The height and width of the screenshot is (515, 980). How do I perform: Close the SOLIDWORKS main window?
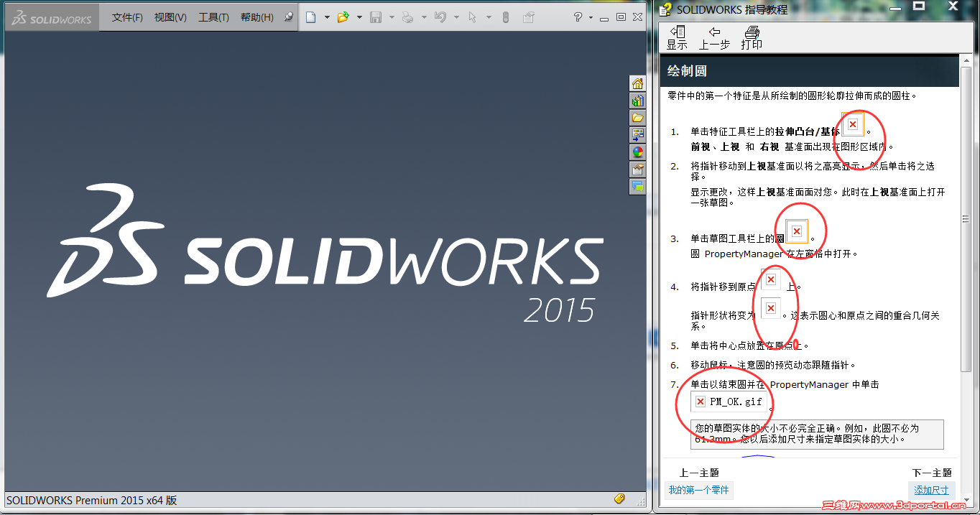click(x=637, y=17)
